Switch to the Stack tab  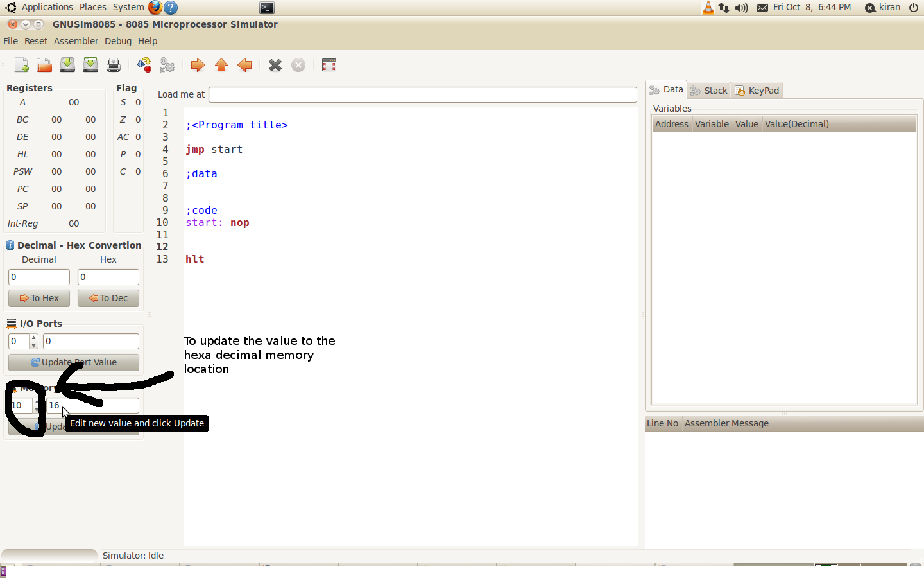(709, 91)
